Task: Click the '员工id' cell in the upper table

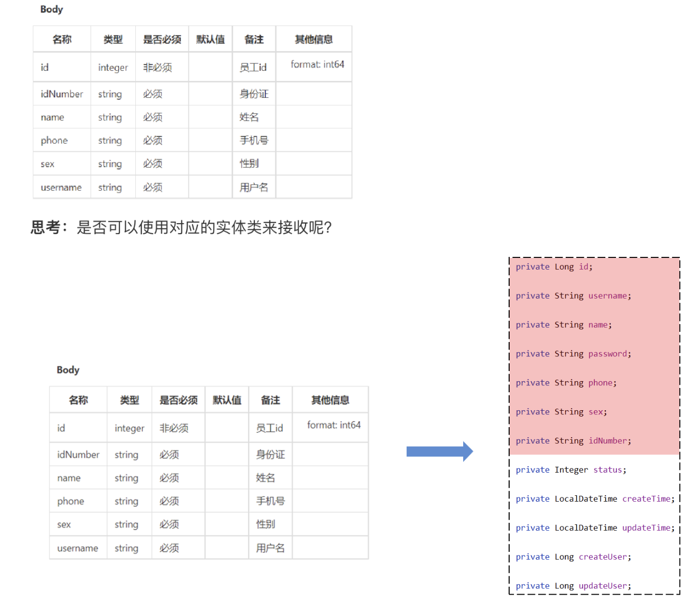Action: point(253,68)
